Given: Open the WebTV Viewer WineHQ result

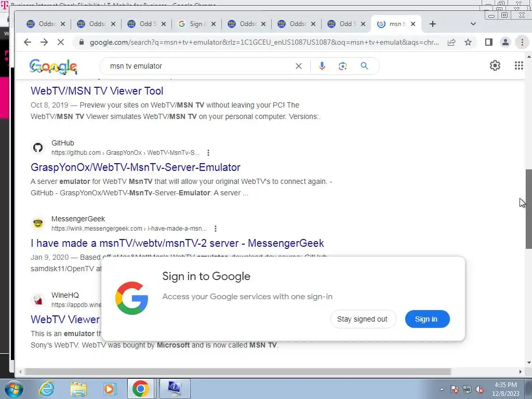Looking at the screenshot, I should [x=65, y=320].
